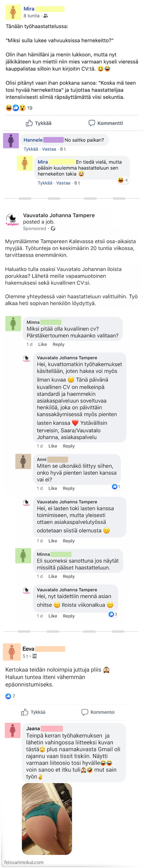Open the Vauvatalo Johanna Tampere page name

point(59,215)
